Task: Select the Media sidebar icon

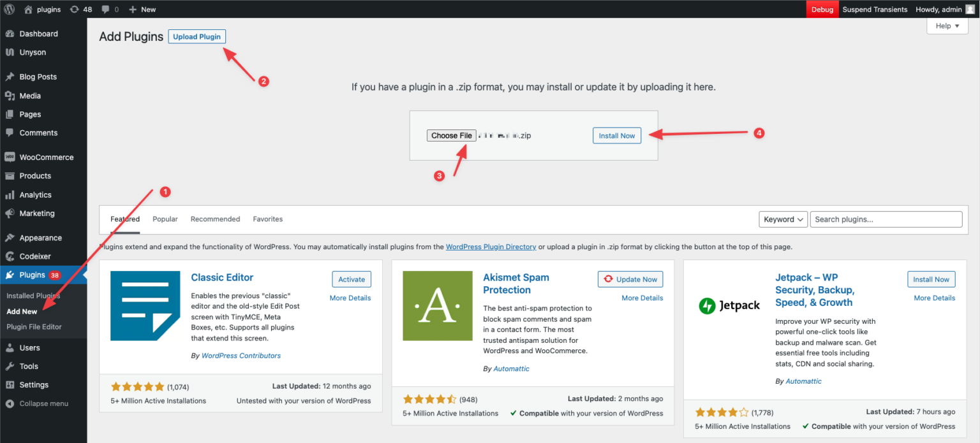Action: (13, 95)
